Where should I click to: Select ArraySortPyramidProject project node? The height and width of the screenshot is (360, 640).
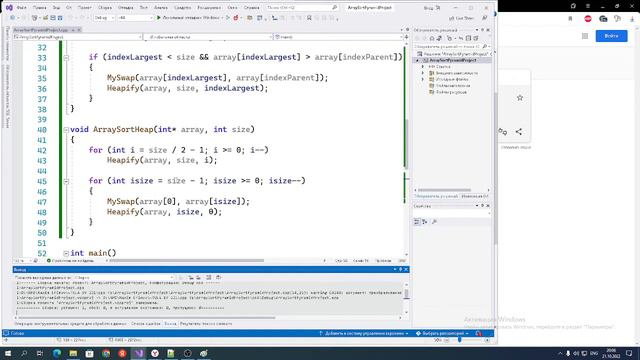click(453, 60)
